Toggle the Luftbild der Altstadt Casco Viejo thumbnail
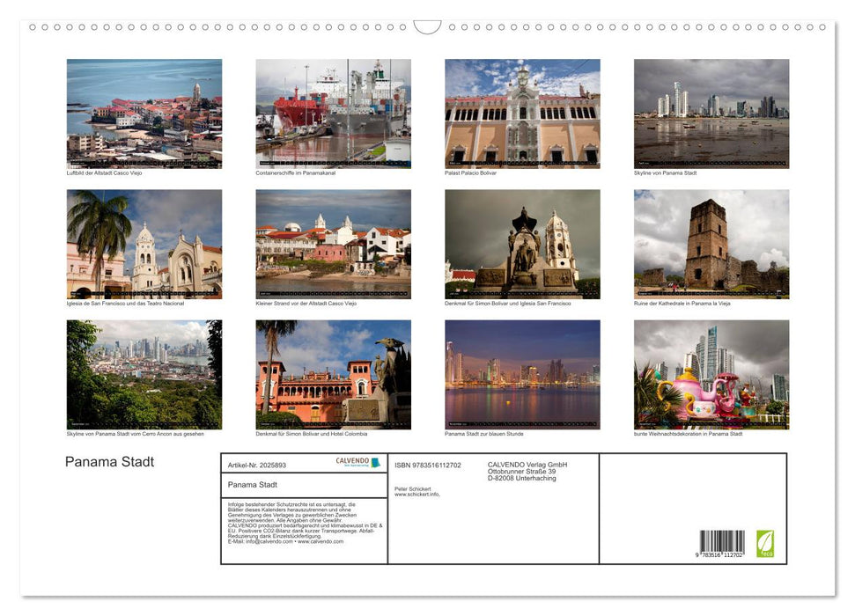This screenshot has width=855, height=616. pos(144,113)
